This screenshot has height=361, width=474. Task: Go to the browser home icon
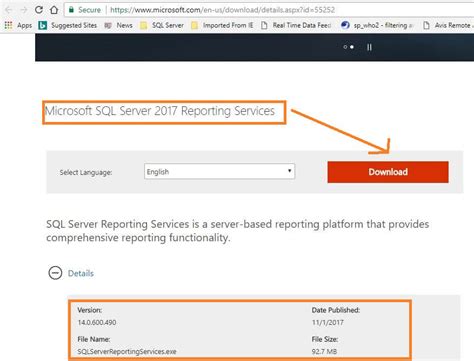coord(54,10)
